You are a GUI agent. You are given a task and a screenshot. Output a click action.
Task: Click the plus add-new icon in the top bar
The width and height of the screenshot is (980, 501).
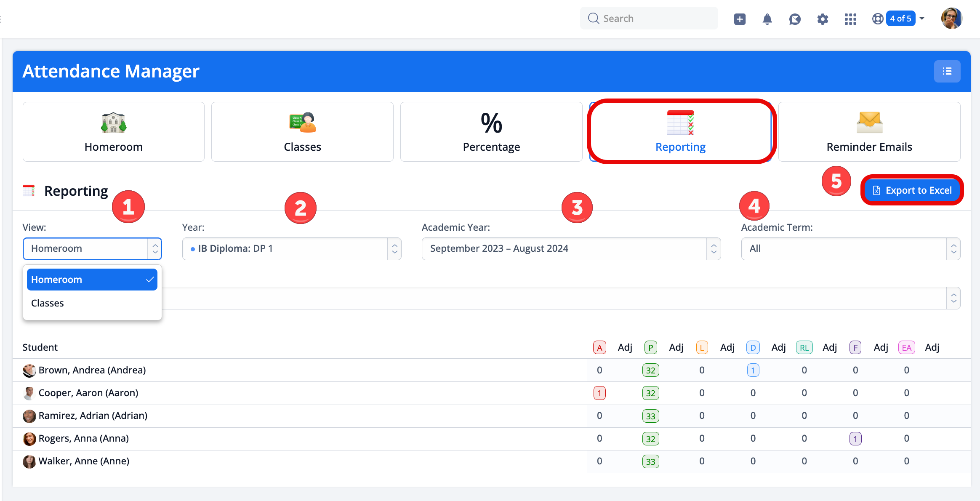click(x=740, y=19)
